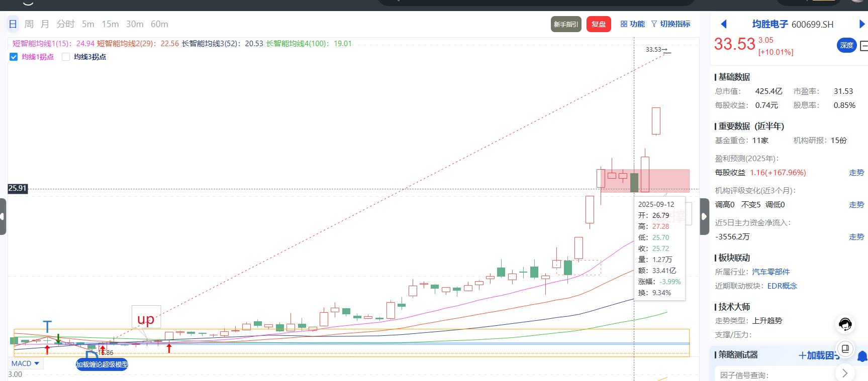Expand 每股收益 forecast via 走势 link
Image resolution: width=868 pixels, height=381 pixels.
(x=856, y=173)
